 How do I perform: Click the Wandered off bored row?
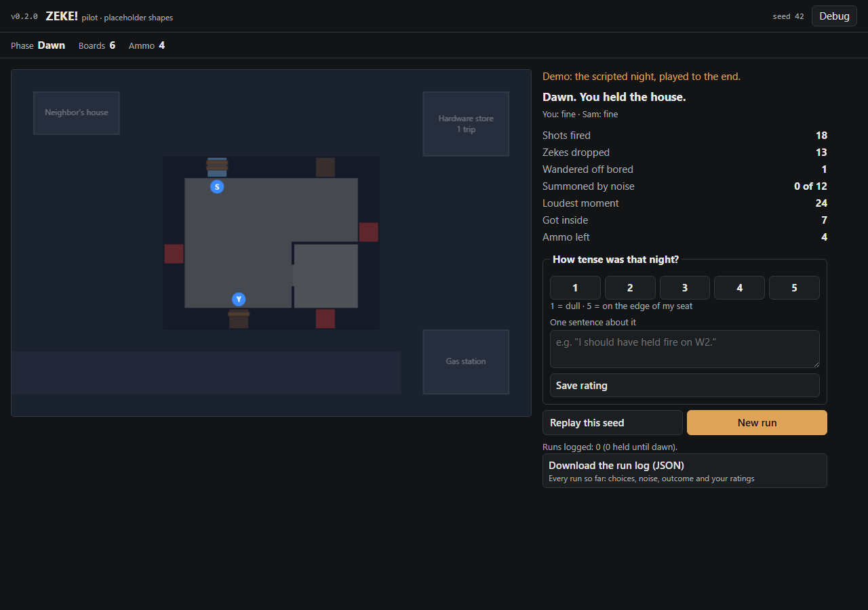click(x=685, y=169)
